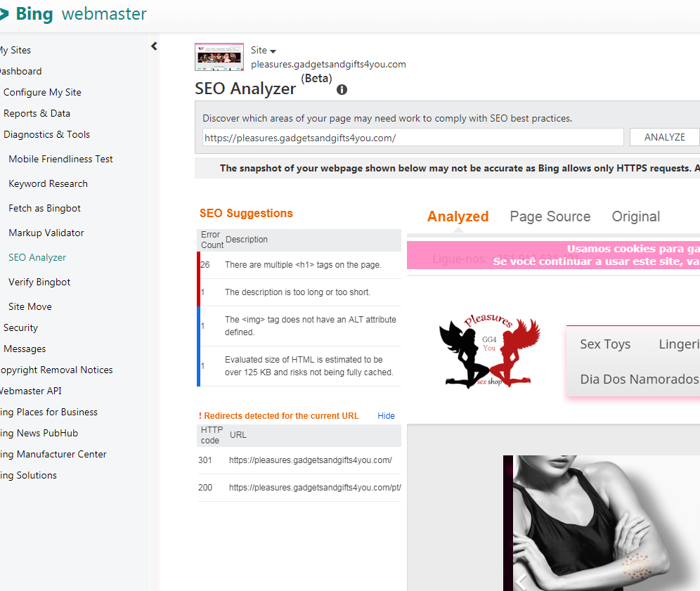Open My Sites in sidebar
The width and height of the screenshot is (700, 591).
pyautogui.click(x=15, y=50)
